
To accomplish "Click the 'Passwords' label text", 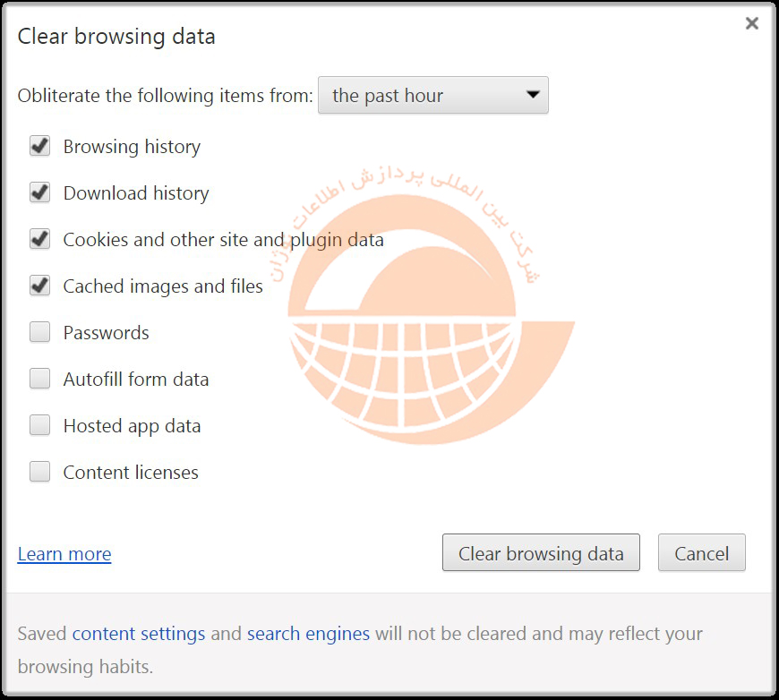I will coord(106,333).
